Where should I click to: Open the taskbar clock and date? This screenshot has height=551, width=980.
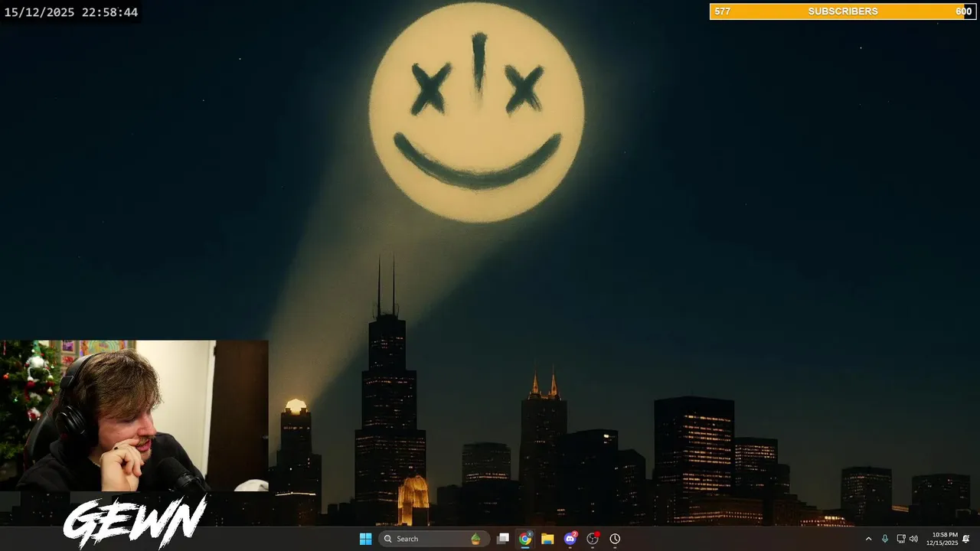(x=942, y=539)
